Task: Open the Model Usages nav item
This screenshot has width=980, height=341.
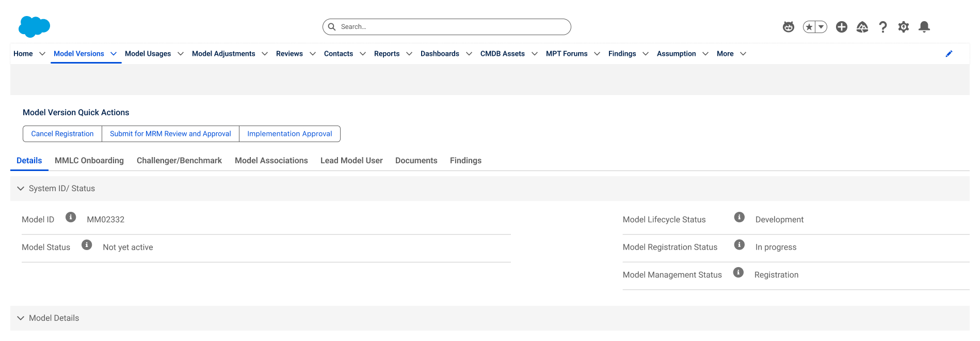Action: click(x=148, y=54)
